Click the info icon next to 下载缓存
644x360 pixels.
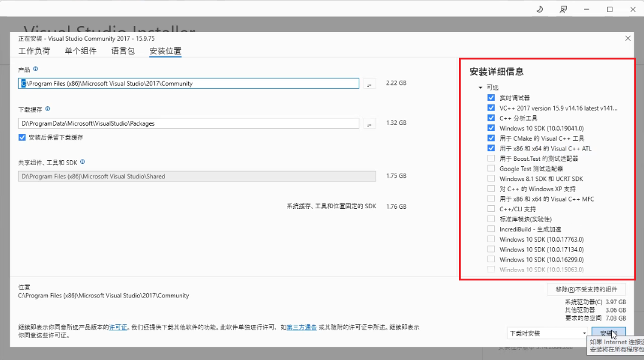[48, 109]
